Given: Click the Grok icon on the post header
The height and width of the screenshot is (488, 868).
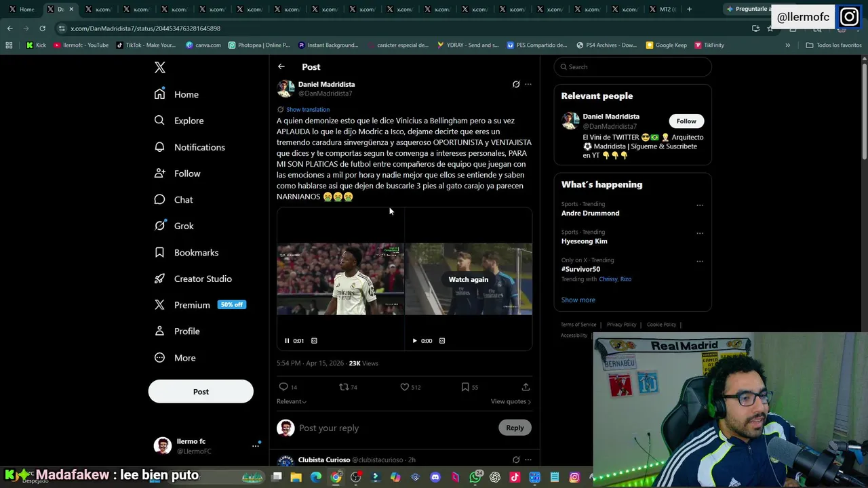Looking at the screenshot, I should 516,84.
